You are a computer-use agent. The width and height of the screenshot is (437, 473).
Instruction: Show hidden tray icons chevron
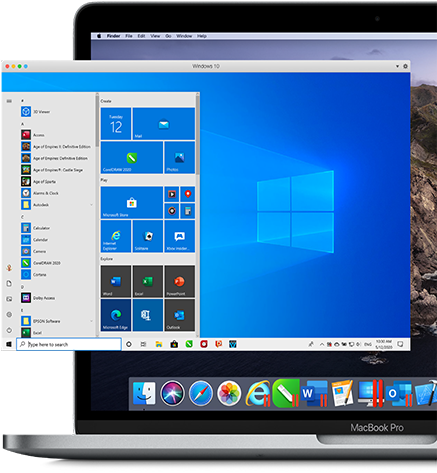pyautogui.click(x=322, y=344)
